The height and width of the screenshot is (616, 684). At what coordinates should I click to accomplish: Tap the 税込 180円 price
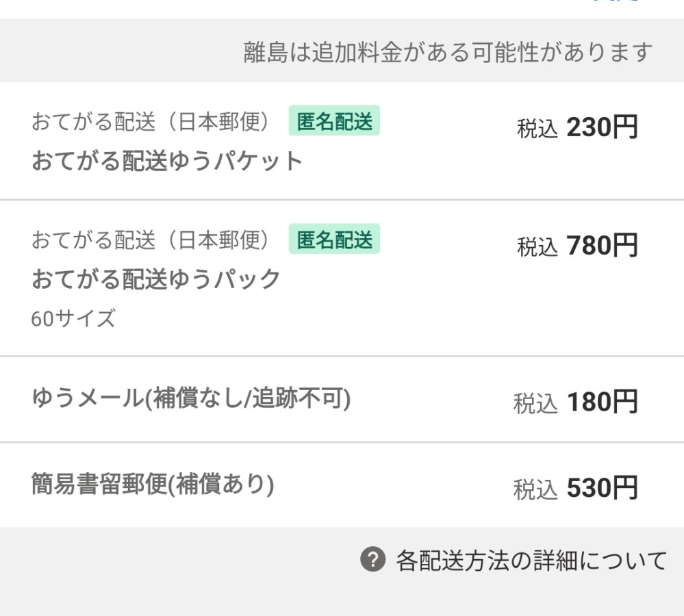coord(576,402)
